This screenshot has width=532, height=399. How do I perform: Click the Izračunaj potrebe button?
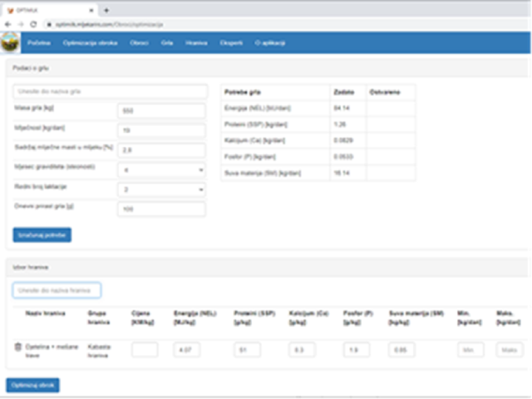pos(42,235)
